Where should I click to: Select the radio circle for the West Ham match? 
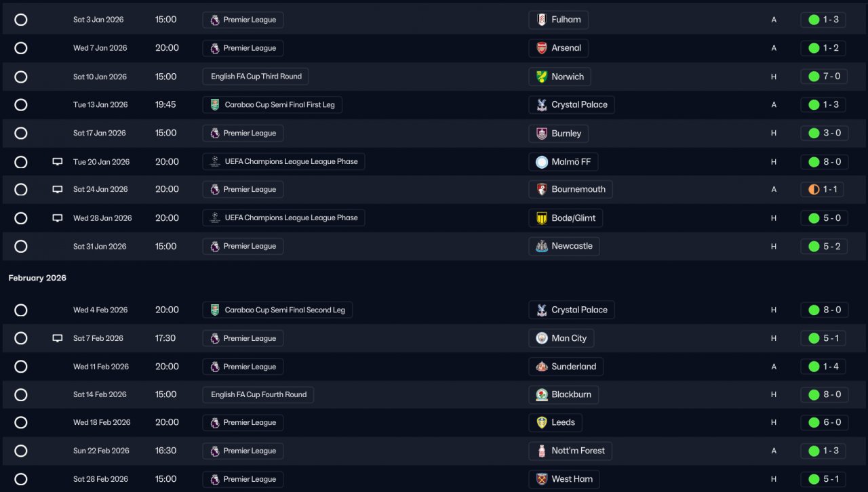click(21, 479)
